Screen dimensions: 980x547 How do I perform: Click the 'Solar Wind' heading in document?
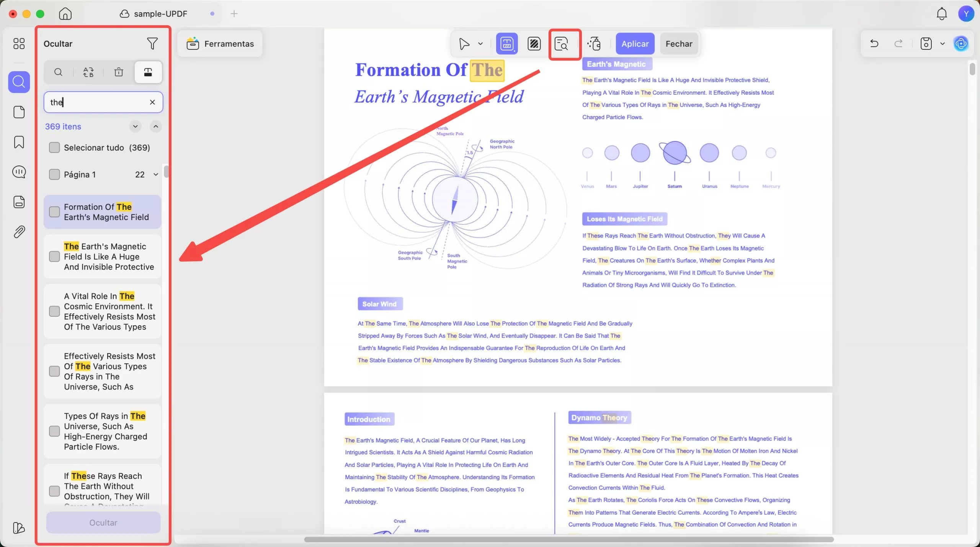[380, 304]
